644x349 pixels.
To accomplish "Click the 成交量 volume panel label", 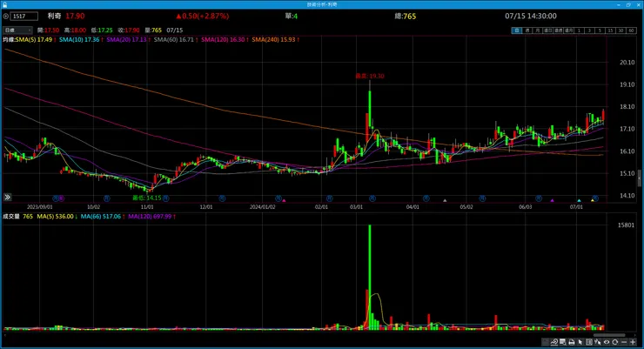I will (x=11, y=216).
